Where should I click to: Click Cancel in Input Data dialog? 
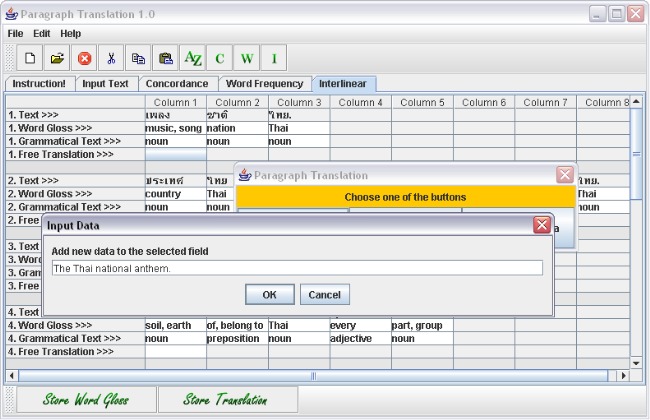click(325, 294)
